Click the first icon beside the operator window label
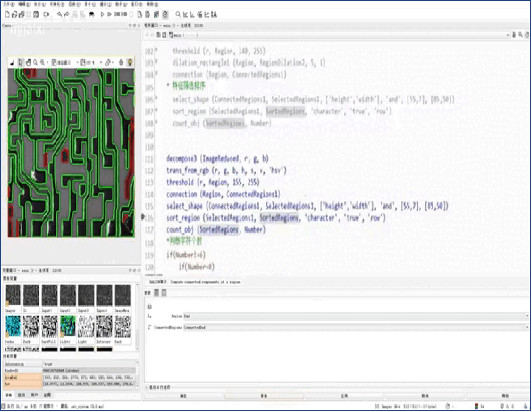Viewport: 532px width, 412px height. click(x=156, y=293)
